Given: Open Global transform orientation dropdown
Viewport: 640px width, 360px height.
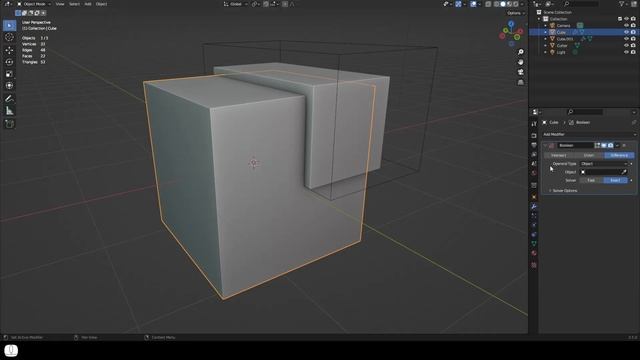Looking at the screenshot, I should (x=236, y=4).
